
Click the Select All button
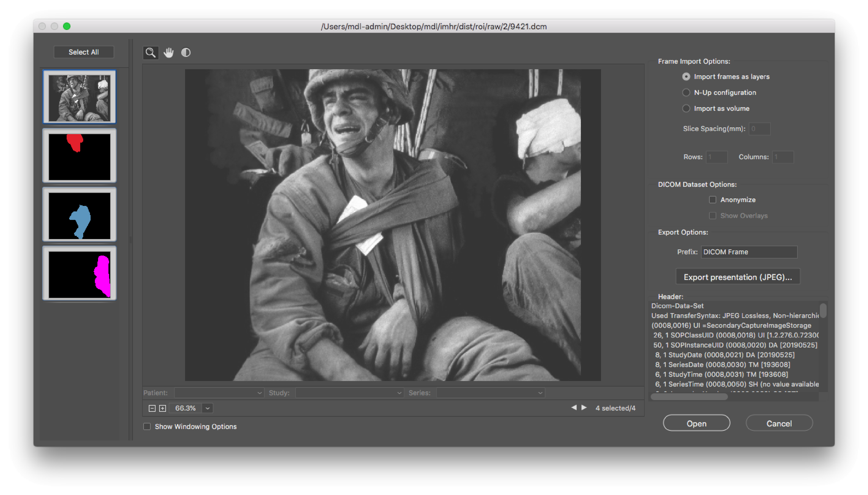84,52
